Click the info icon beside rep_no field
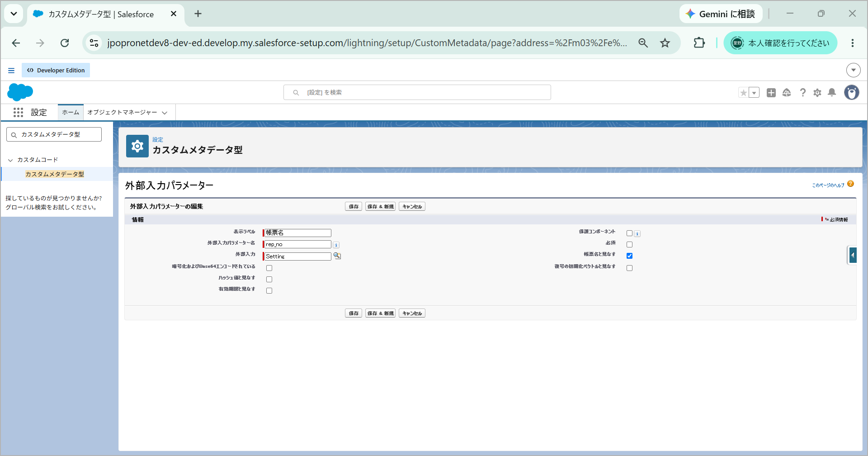This screenshot has width=868, height=456. click(x=336, y=245)
